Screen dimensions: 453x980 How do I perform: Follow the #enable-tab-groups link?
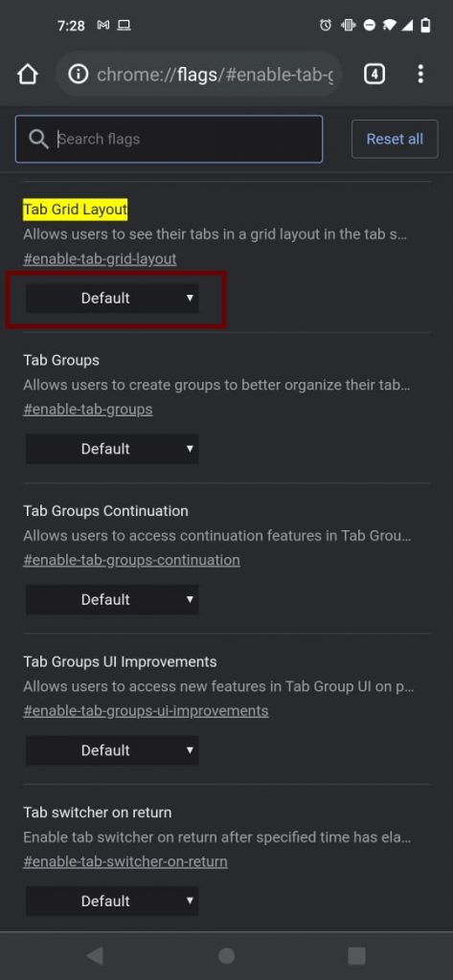(x=87, y=410)
